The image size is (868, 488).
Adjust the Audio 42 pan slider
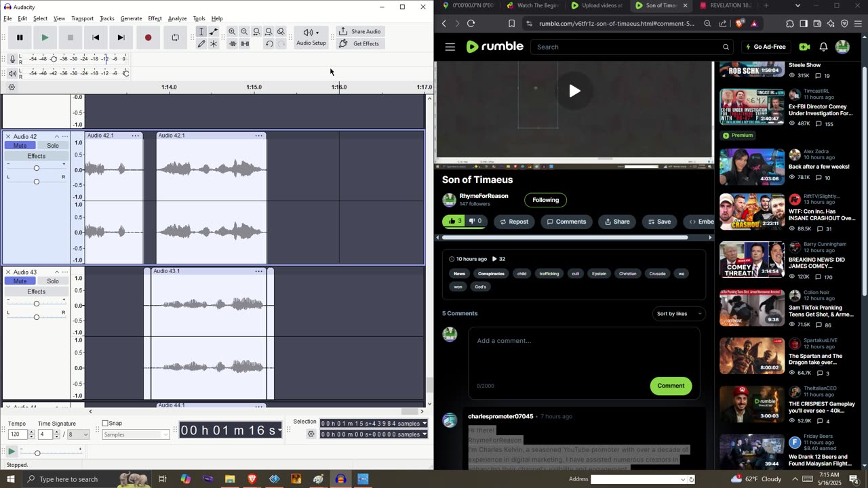click(37, 181)
